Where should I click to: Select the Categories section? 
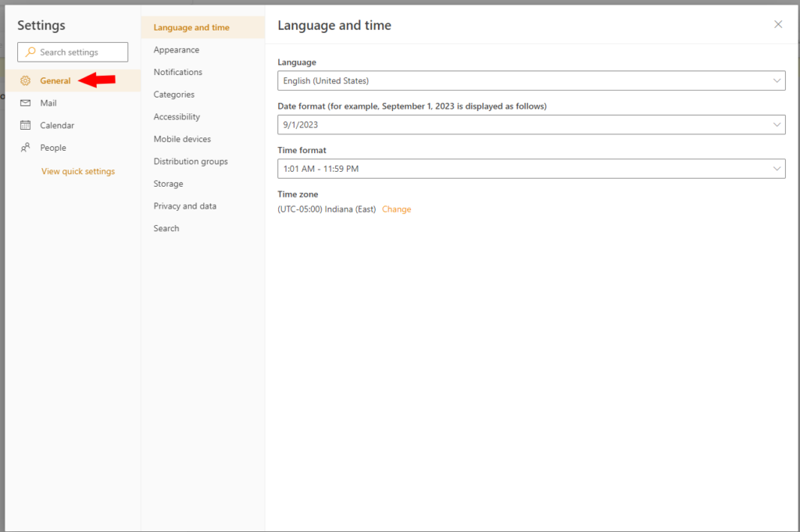click(x=173, y=94)
